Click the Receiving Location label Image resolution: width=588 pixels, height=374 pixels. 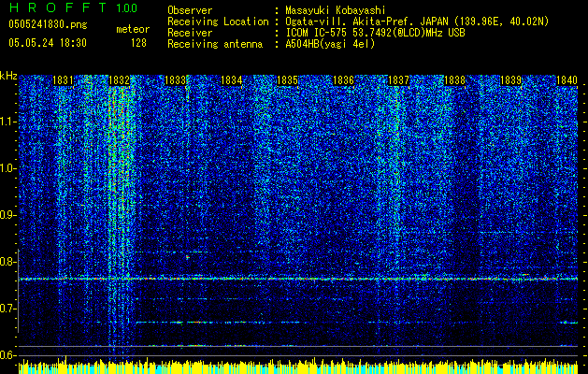point(218,22)
